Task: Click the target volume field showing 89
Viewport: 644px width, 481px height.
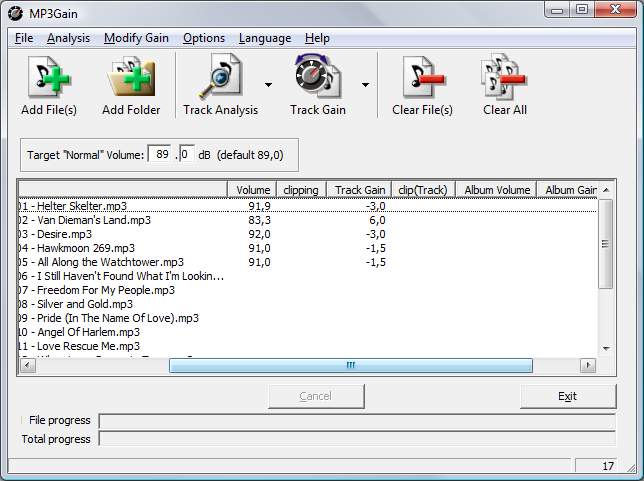Action: point(159,154)
